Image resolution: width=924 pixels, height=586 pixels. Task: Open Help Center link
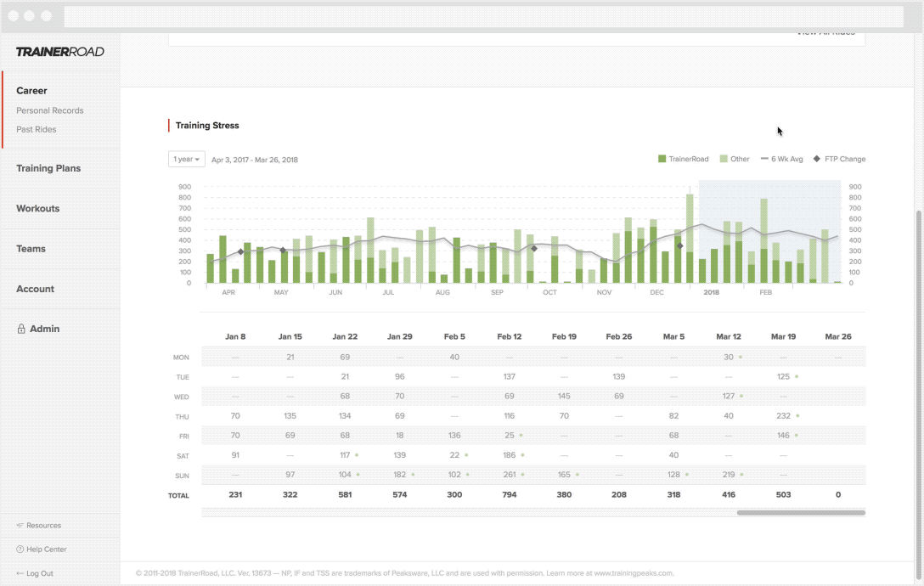pos(47,549)
